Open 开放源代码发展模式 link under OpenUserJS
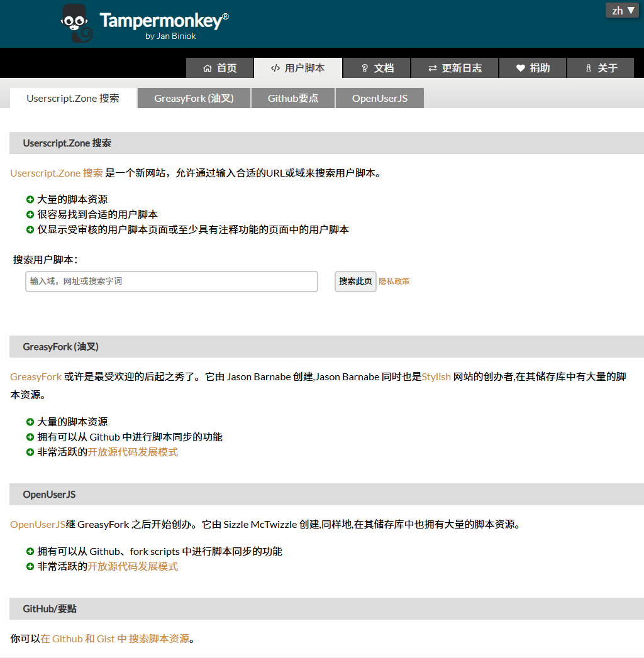644x658 pixels. 133,566
